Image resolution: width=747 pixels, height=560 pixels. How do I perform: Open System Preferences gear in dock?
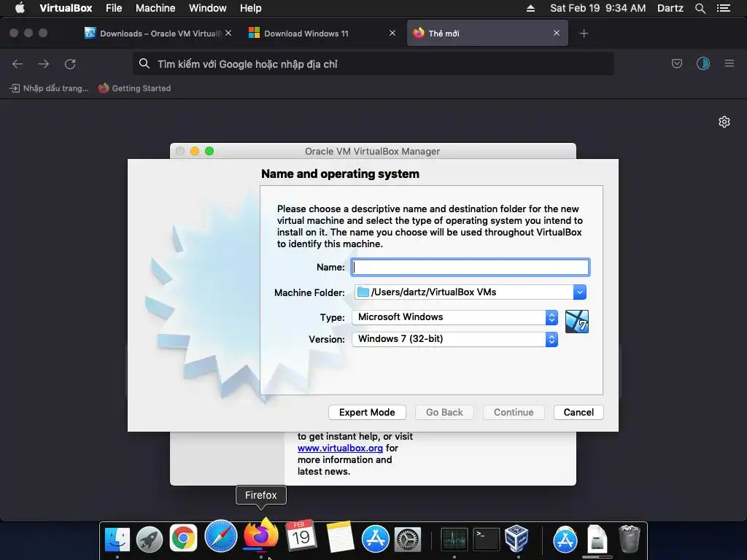[408, 540]
